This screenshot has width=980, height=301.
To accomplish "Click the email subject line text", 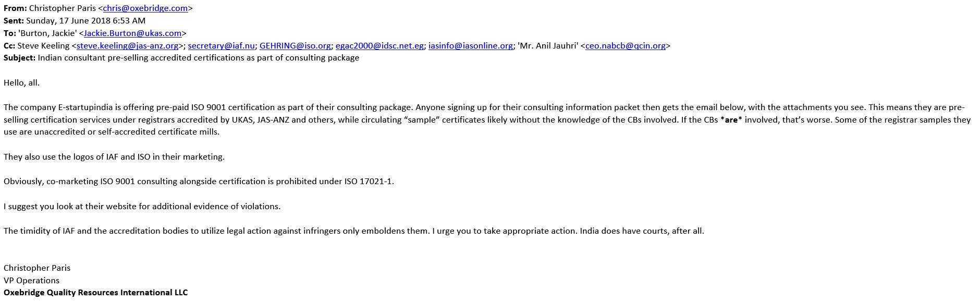I will click(x=198, y=58).
